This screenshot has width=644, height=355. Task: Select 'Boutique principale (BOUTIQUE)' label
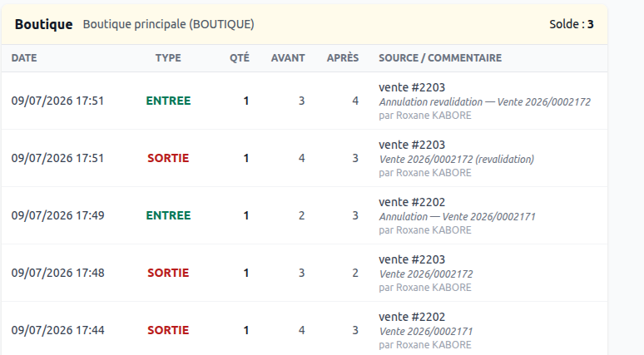pyautogui.click(x=168, y=24)
